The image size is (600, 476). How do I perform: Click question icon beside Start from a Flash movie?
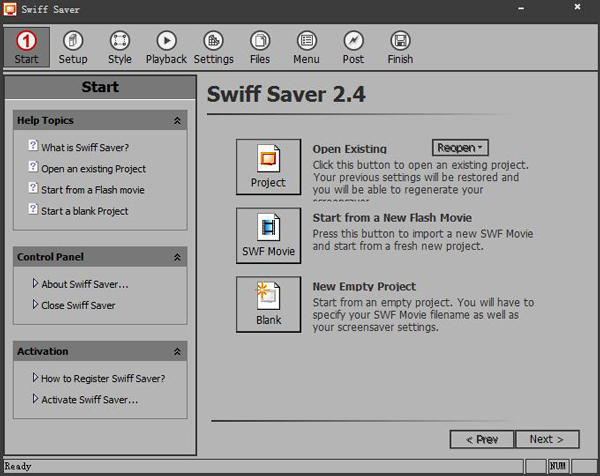coord(33,187)
